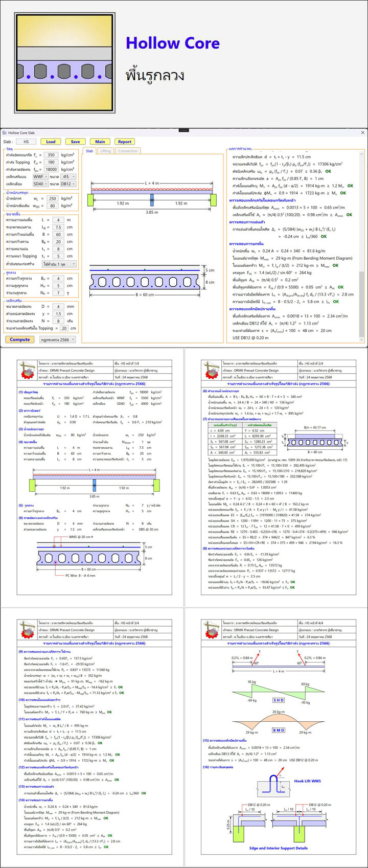
Task: Open report page thumbnail HS 4/4
Action: click(x=276, y=739)
